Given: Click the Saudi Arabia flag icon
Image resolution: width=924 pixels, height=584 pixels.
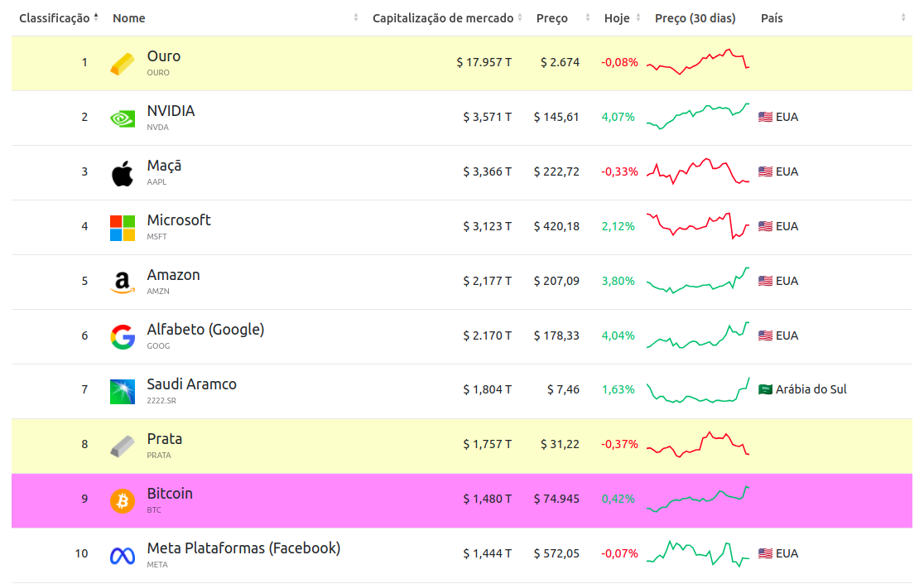Looking at the screenshot, I should tap(766, 389).
